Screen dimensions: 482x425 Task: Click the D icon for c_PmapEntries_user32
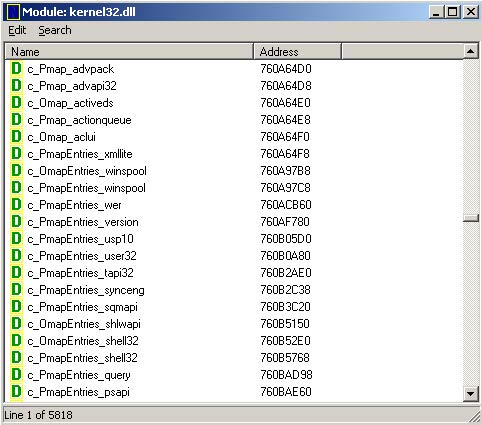[x=16, y=256]
